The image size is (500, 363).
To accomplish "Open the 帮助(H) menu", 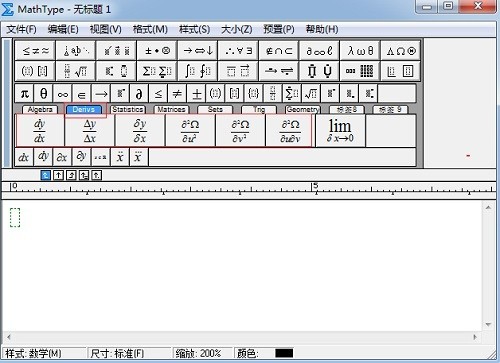I will pos(322,30).
